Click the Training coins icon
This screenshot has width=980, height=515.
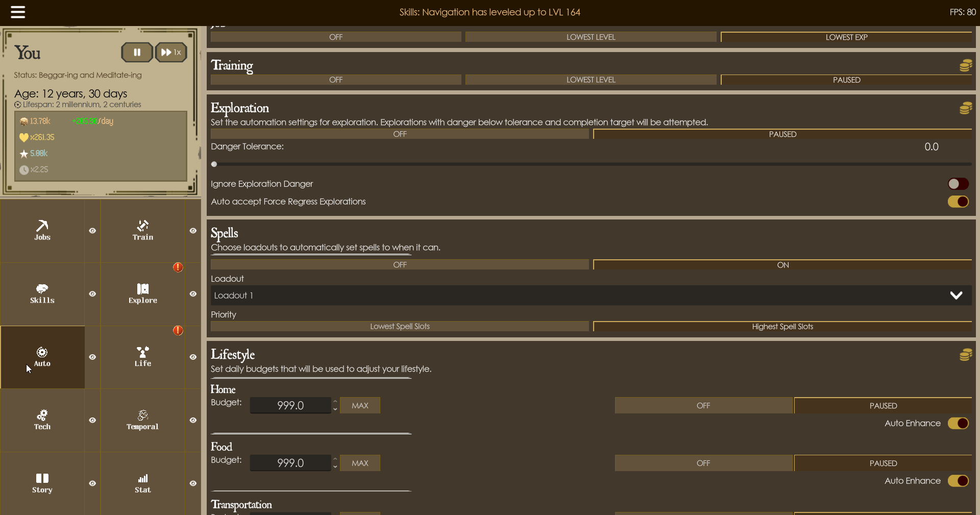click(x=966, y=65)
